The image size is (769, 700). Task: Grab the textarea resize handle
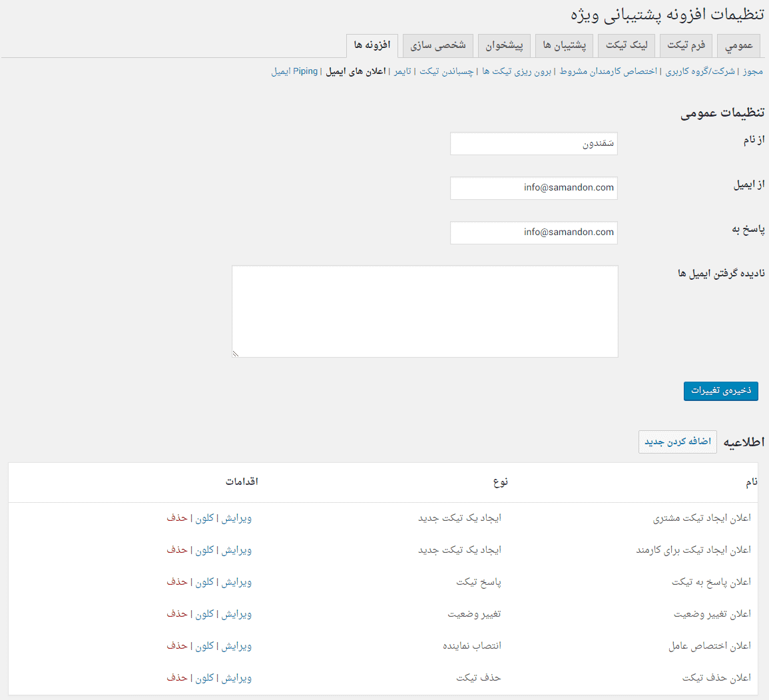[236, 354]
